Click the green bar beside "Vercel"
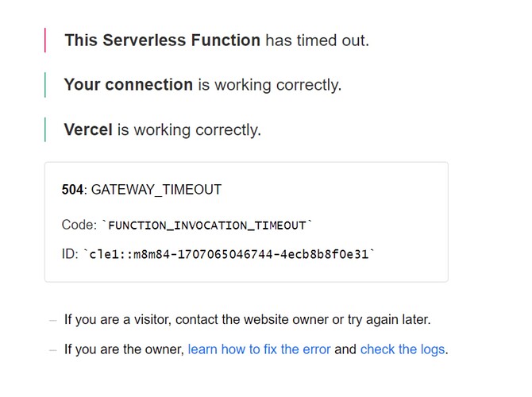 (x=44, y=129)
